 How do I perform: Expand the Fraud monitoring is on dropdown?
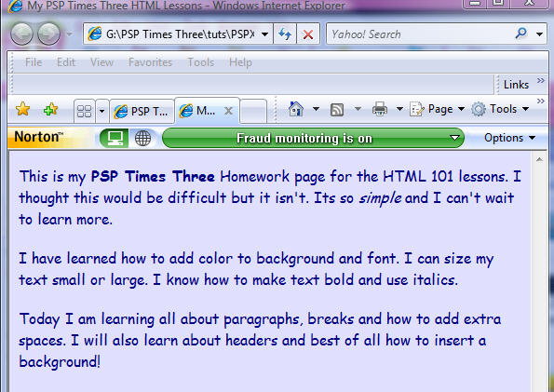click(x=454, y=138)
